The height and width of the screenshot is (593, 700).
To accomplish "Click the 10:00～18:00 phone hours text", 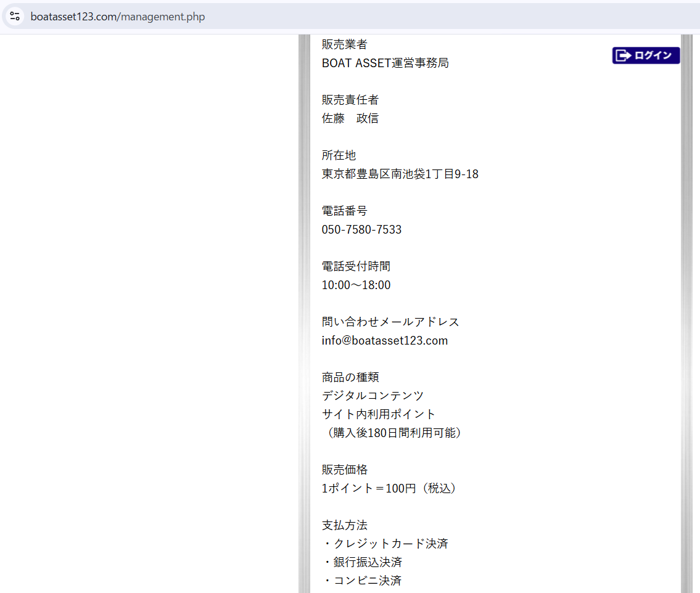I will coord(356,285).
